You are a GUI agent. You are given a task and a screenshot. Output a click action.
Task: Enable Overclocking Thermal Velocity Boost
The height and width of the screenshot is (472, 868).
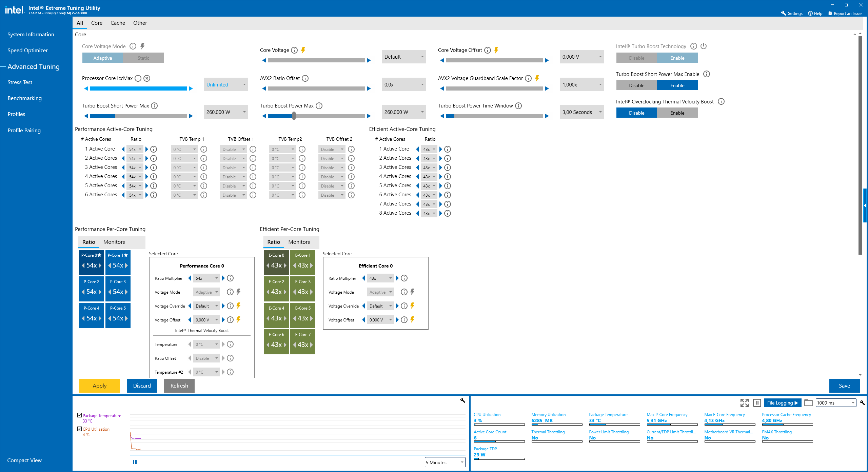[x=677, y=113]
